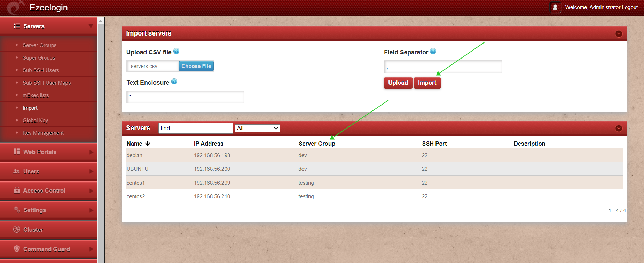
Task: Collapse the Import servers panel
Action: click(619, 34)
